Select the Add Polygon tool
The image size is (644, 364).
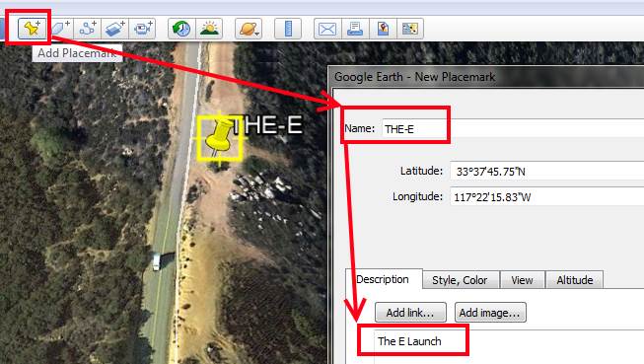click(60, 29)
